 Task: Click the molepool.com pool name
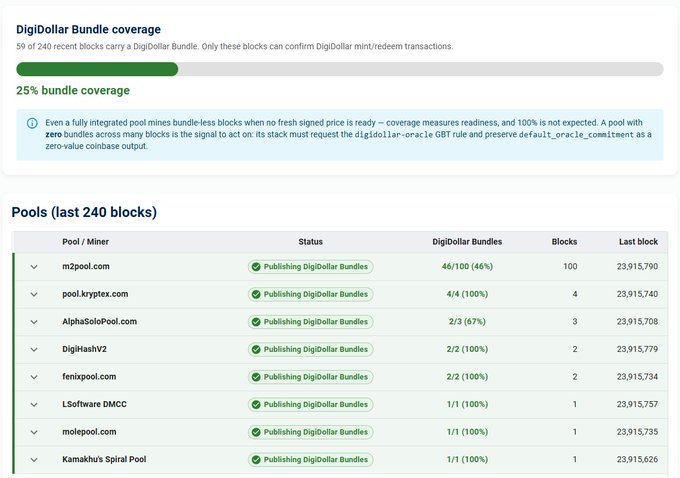[x=89, y=432]
